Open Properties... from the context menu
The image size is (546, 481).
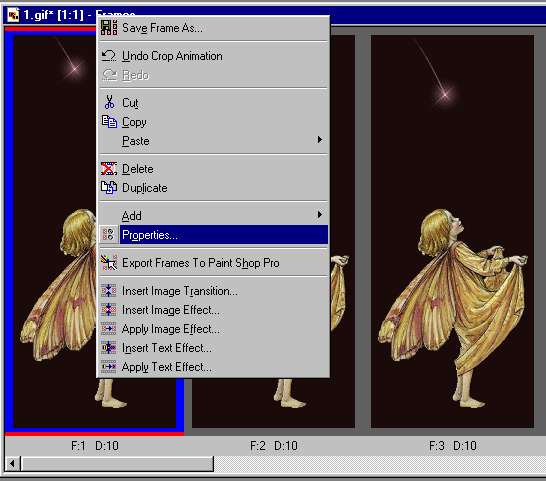[213, 235]
